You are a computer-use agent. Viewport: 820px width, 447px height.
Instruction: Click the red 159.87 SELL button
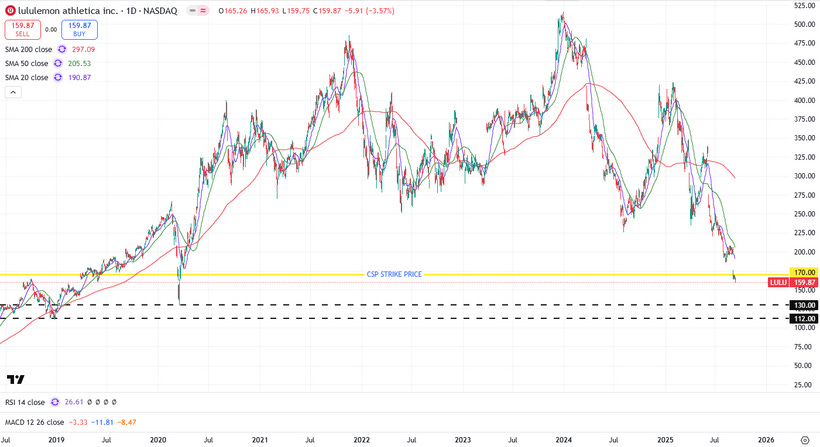tap(22, 29)
